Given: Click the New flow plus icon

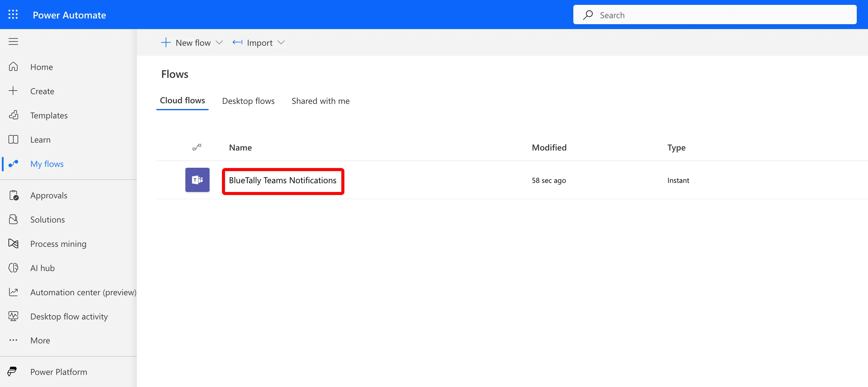Looking at the screenshot, I should [x=166, y=42].
